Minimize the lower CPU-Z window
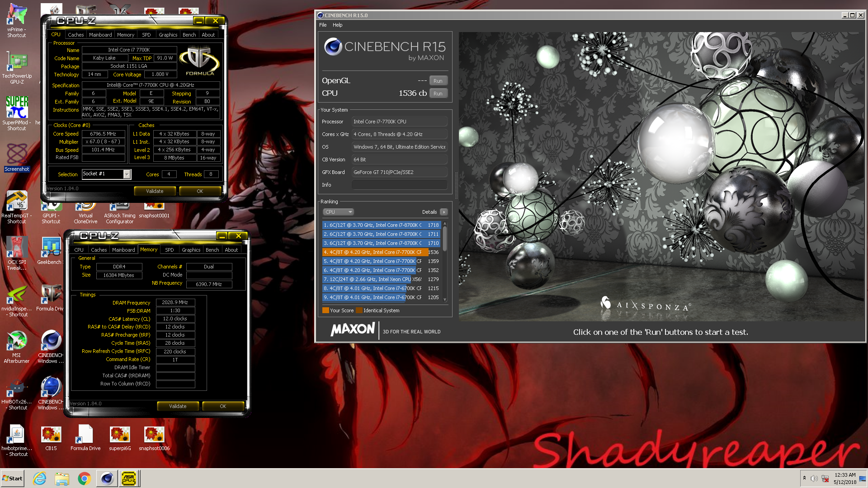 pos(222,236)
